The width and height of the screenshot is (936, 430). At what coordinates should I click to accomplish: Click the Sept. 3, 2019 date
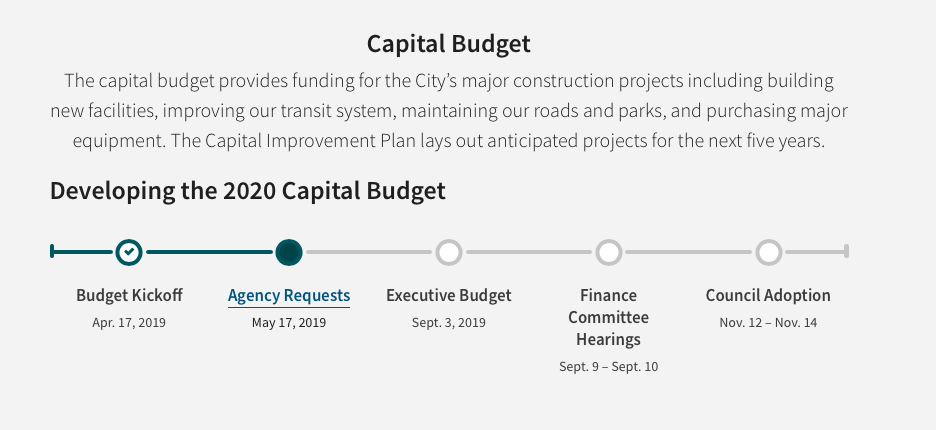coord(448,322)
